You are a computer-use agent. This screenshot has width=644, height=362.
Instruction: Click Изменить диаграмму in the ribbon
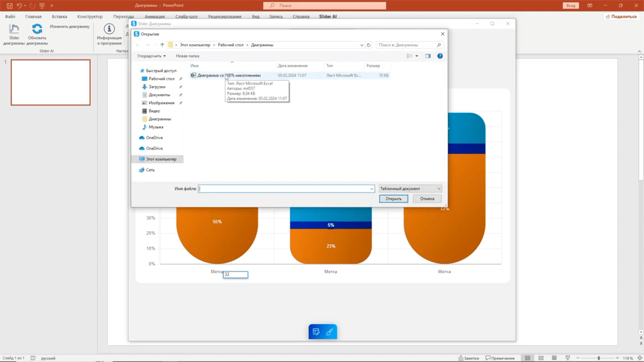(70, 26)
